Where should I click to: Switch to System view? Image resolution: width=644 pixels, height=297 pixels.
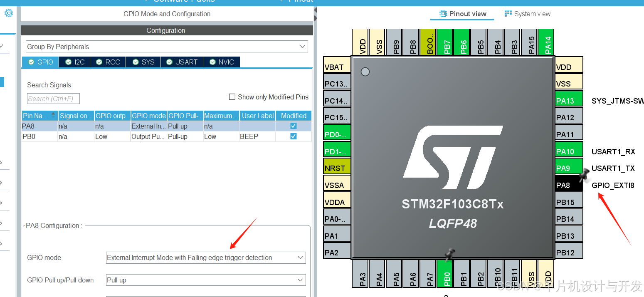tap(528, 14)
